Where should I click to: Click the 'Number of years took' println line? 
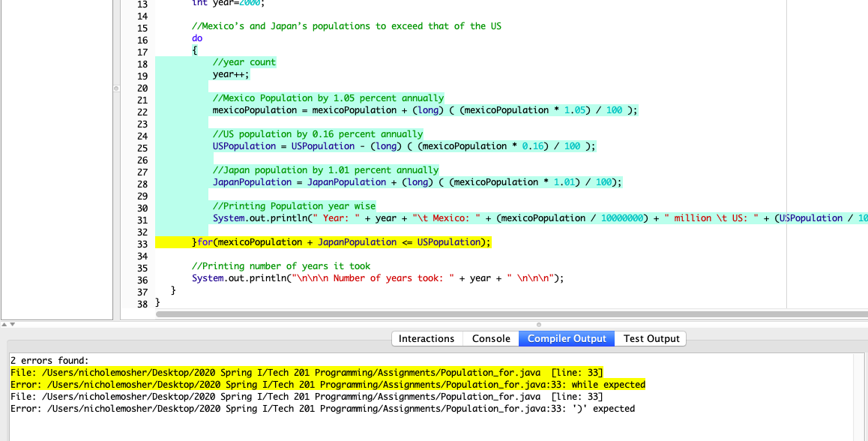[378, 278]
